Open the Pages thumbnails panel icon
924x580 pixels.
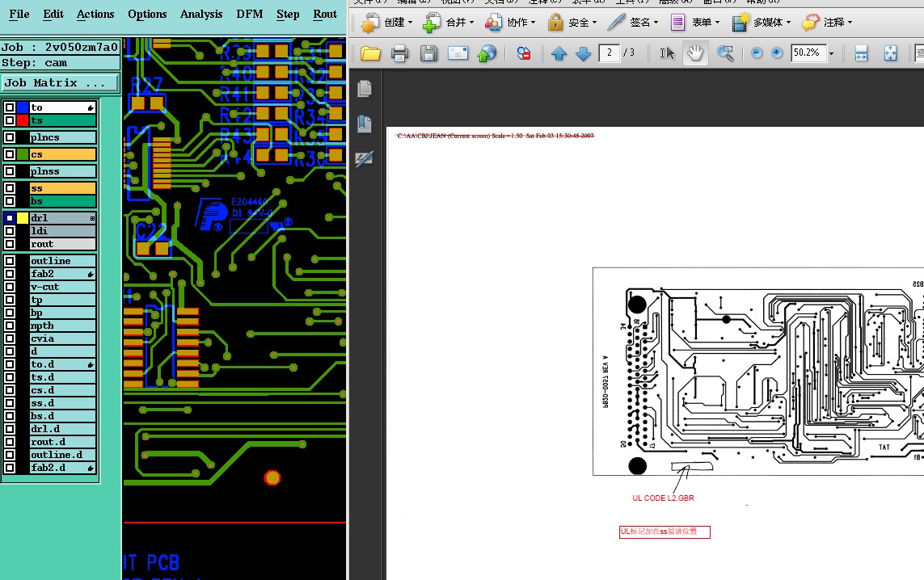pos(365,89)
